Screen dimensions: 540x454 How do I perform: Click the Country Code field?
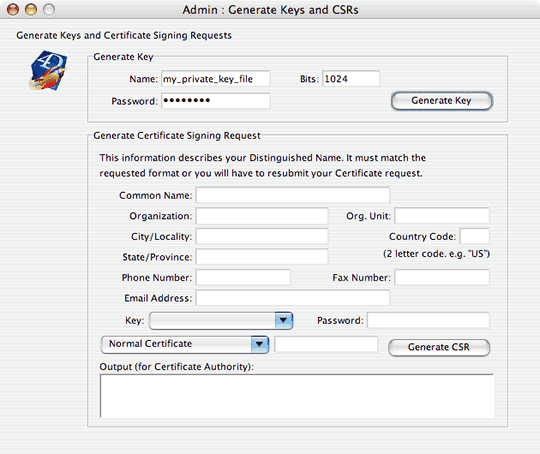(x=475, y=237)
